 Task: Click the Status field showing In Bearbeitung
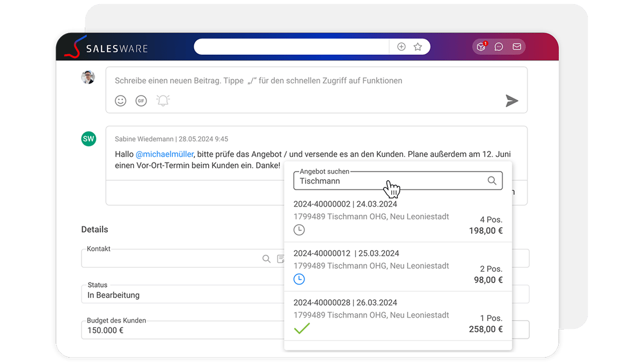click(182, 294)
